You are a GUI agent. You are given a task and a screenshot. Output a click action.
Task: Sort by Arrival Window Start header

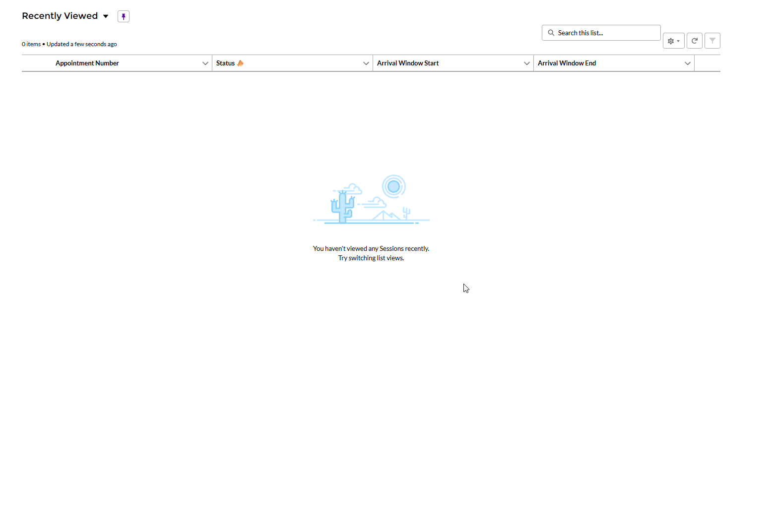(407, 63)
